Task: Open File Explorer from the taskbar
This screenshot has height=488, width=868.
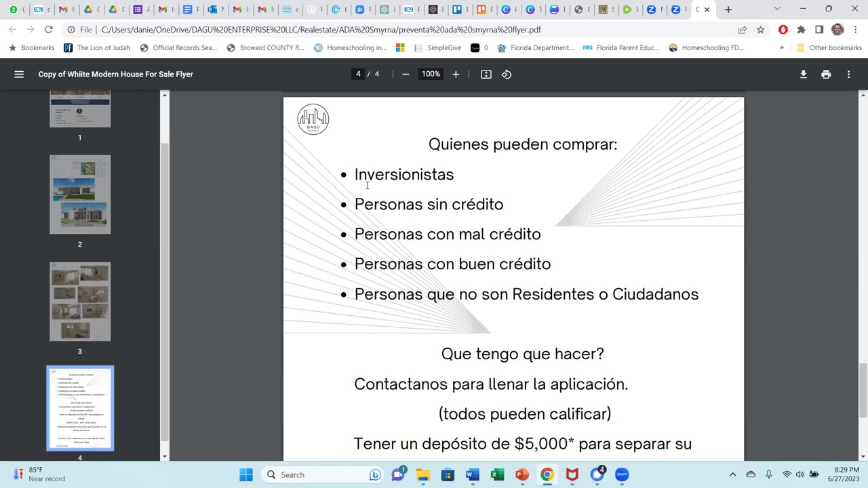Action: [x=423, y=474]
